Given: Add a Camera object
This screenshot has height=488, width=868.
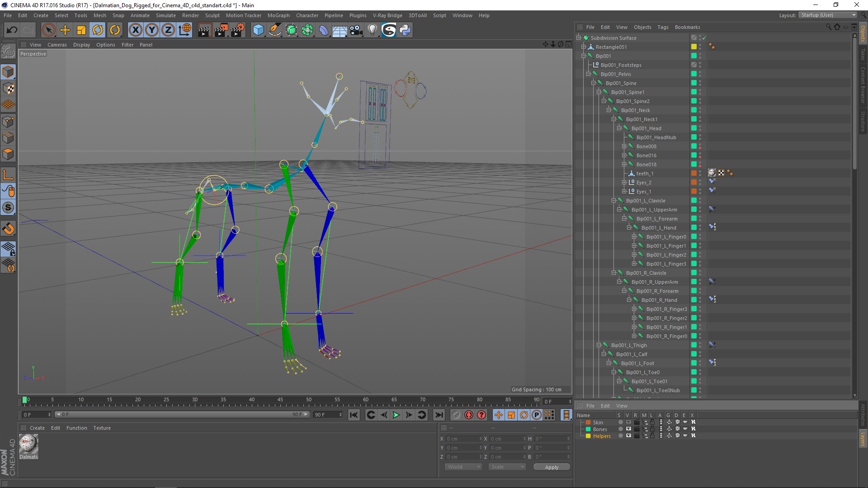Looking at the screenshot, I should click(356, 30).
